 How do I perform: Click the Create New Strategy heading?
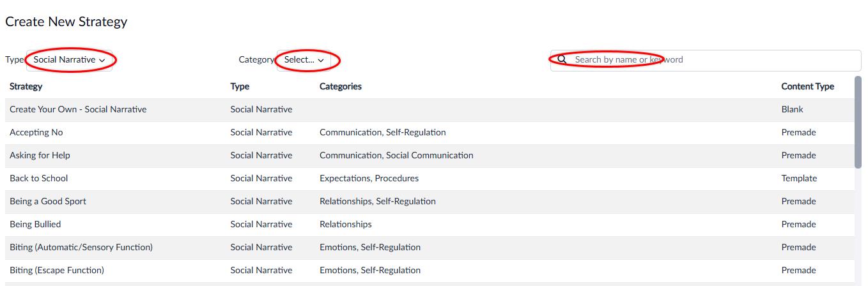coord(66,22)
